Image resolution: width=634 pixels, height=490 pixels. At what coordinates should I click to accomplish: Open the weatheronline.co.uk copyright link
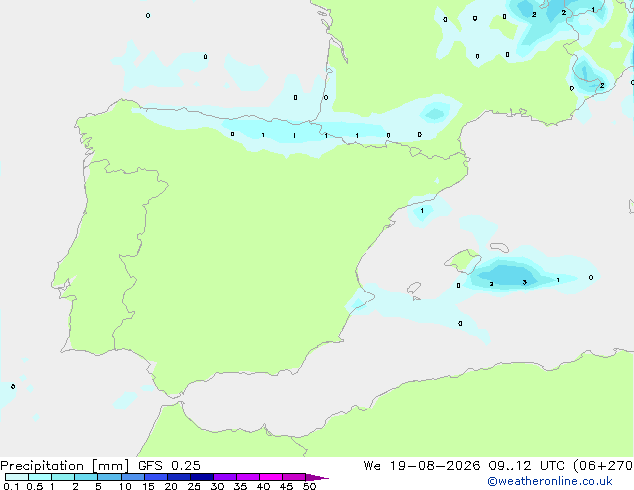tap(550, 481)
